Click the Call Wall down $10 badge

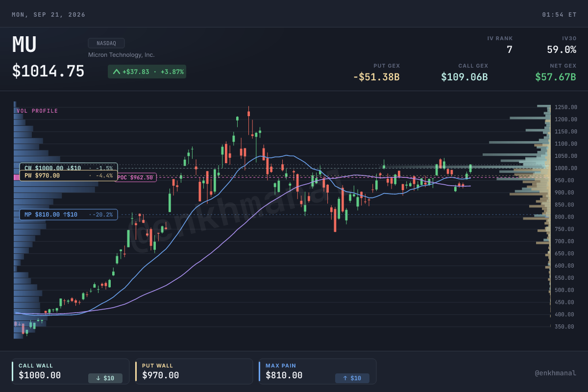tap(105, 378)
